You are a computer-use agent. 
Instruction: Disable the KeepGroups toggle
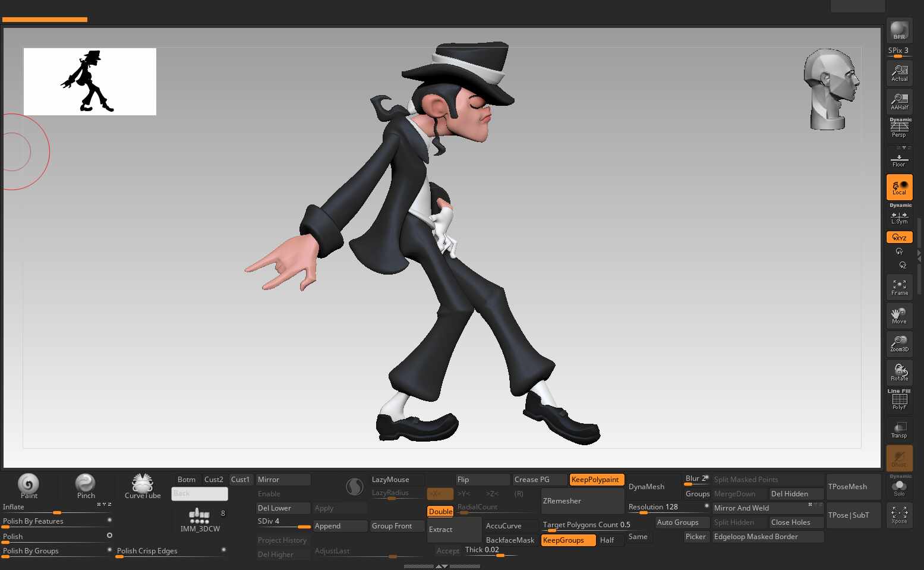tap(568, 540)
